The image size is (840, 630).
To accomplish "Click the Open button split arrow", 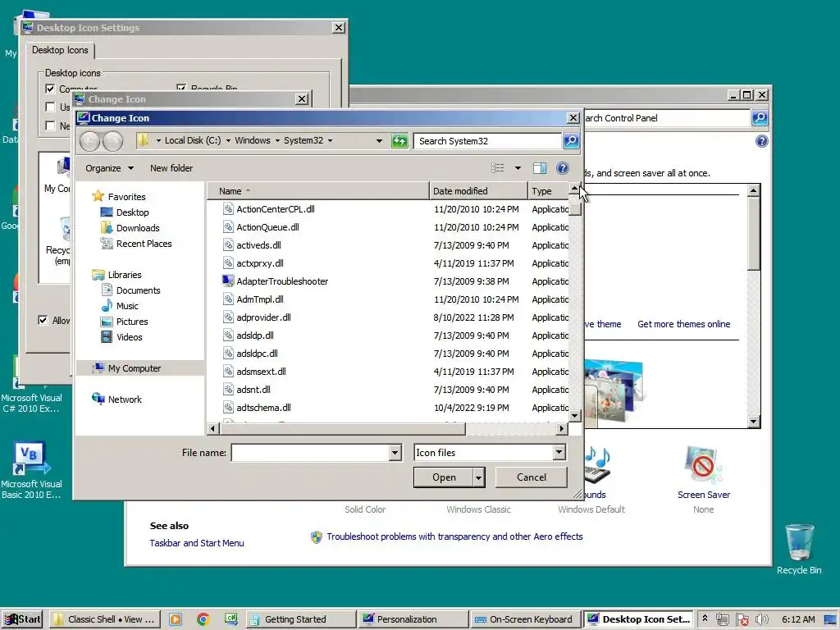I will click(478, 477).
